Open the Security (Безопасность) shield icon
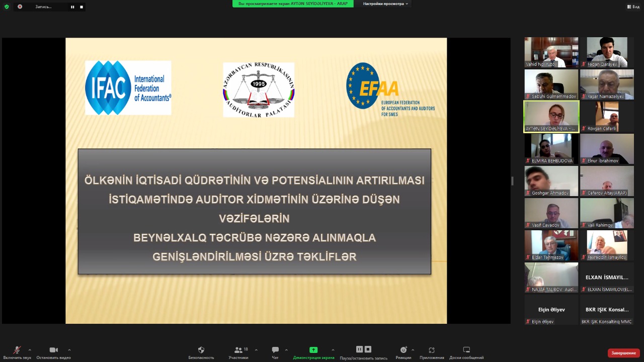 201,350
